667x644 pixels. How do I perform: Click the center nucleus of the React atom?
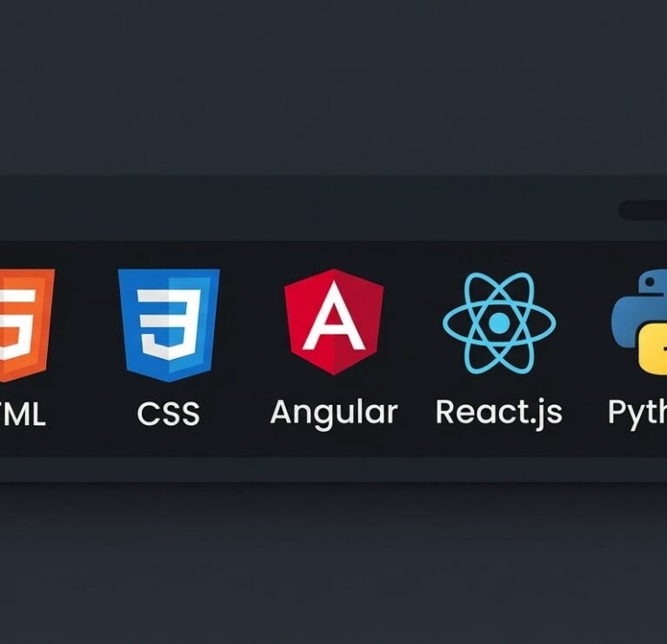[499, 323]
